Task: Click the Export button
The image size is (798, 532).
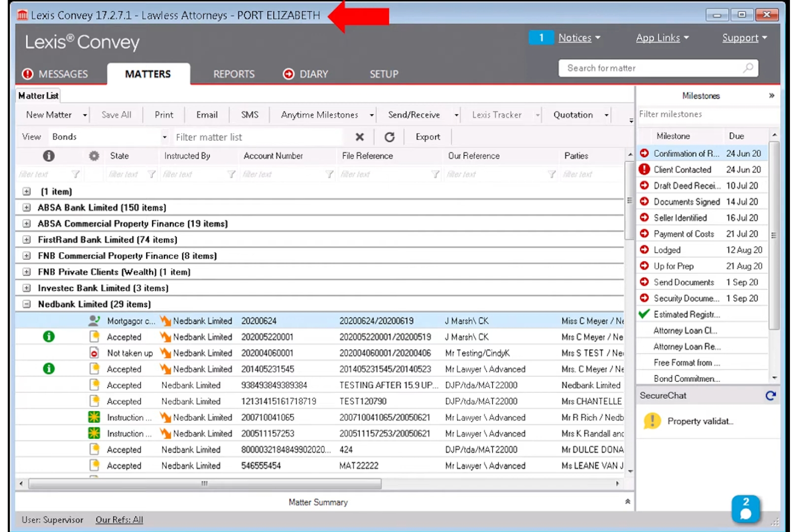Action: [x=428, y=137]
